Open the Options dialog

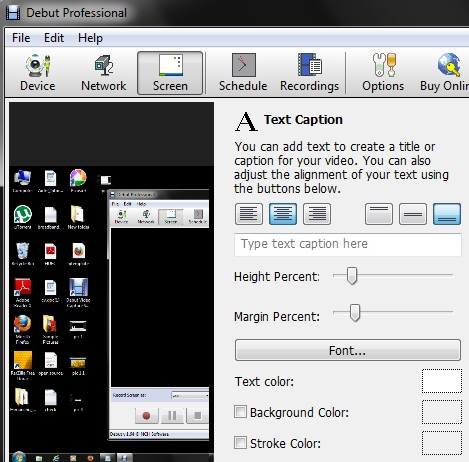(x=383, y=73)
